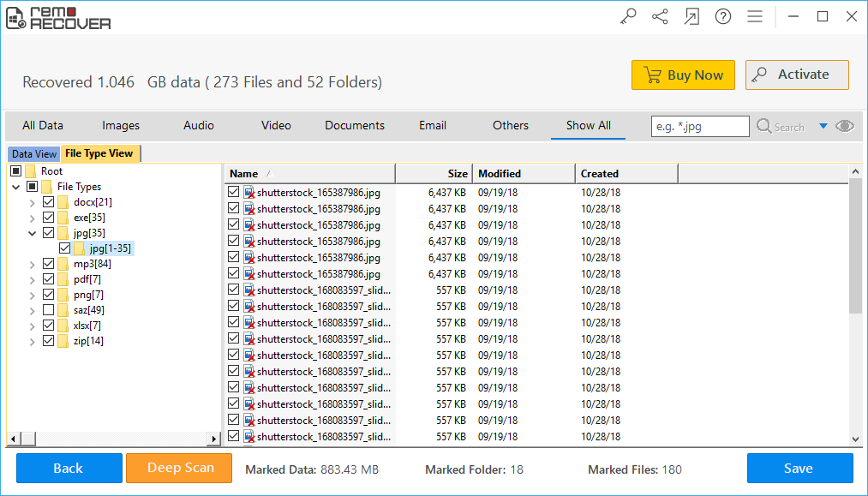Uncheck the first shutterstock_165387986.jpg file
Image resolution: width=868 pixels, height=496 pixels.
(234, 192)
